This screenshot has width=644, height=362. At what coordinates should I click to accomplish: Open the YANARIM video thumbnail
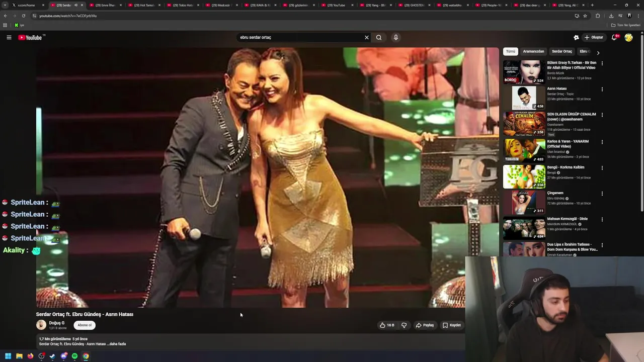coord(524,150)
